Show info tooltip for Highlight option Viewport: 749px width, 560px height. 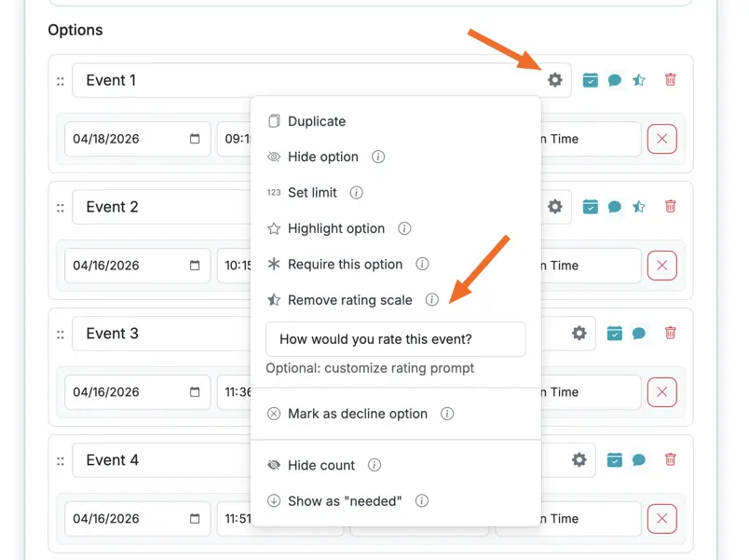404,228
